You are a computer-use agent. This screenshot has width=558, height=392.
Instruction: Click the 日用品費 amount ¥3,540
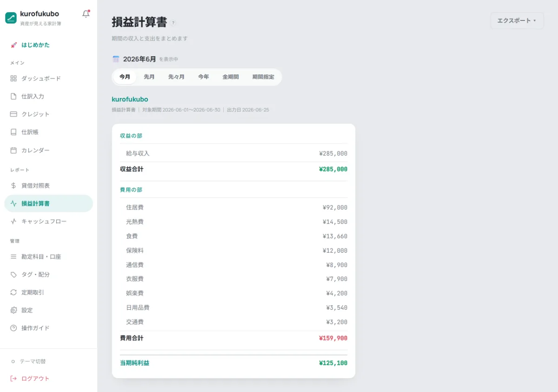(x=337, y=308)
